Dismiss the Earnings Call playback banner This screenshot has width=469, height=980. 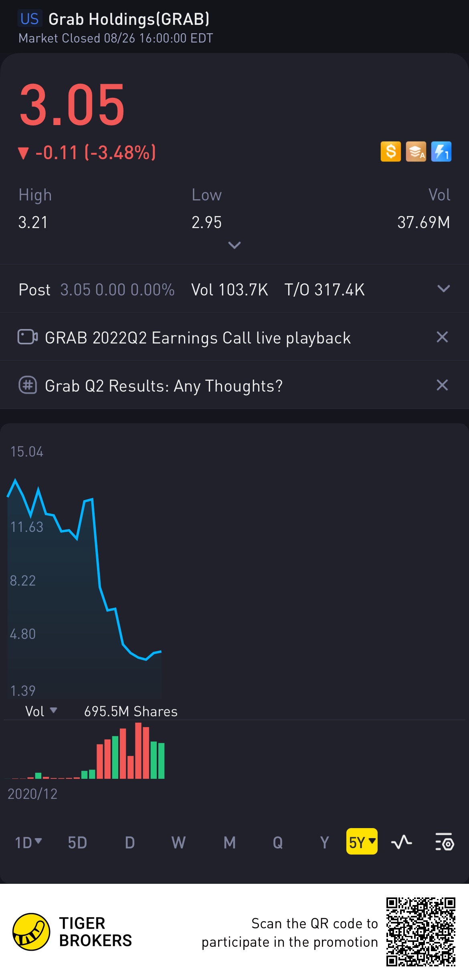(442, 337)
